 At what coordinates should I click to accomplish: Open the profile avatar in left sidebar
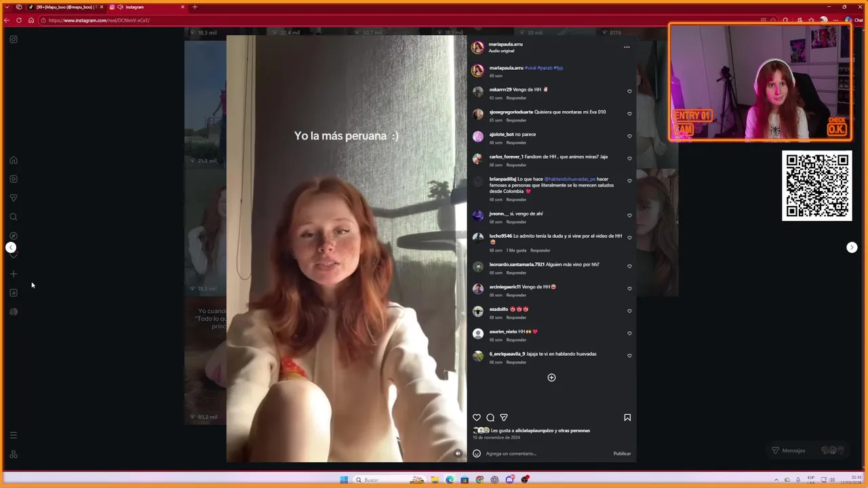pos(13,312)
